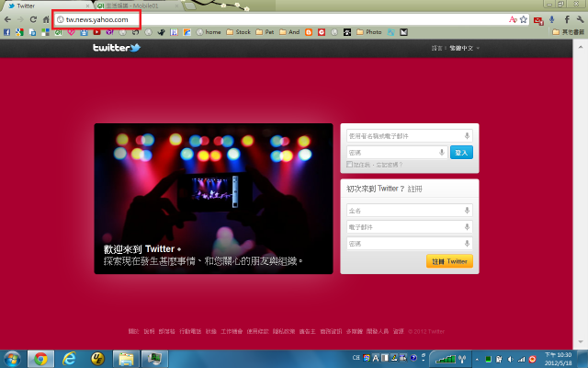The width and height of the screenshot is (588, 368).
Task: Open the 工作機會 footer link
Action: (x=232, y=331)
